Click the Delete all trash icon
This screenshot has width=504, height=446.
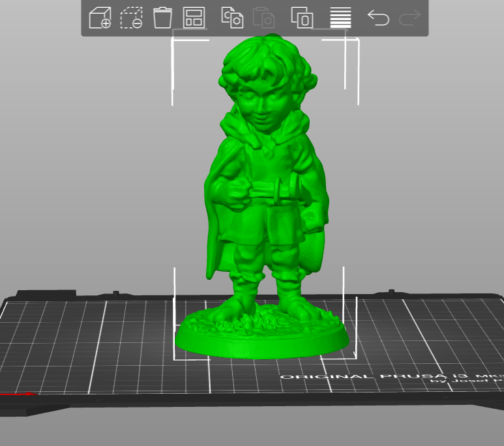(162, 18)
